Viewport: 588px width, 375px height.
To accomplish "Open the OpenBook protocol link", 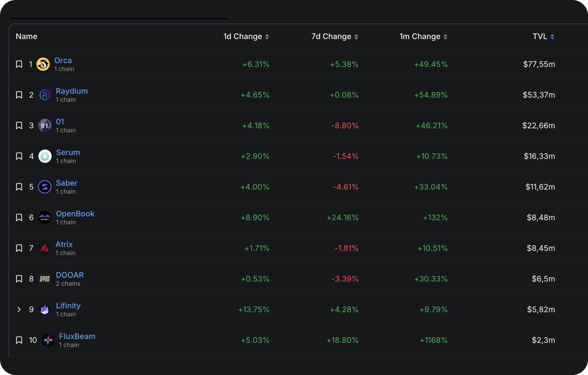I will (75, 214).
